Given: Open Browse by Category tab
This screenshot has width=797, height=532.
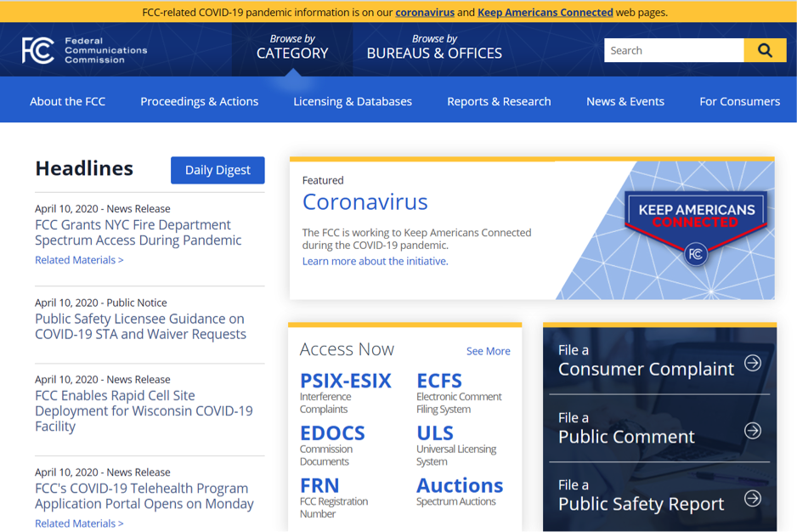Looking at the screenshot, I should [x=292, y=48].
